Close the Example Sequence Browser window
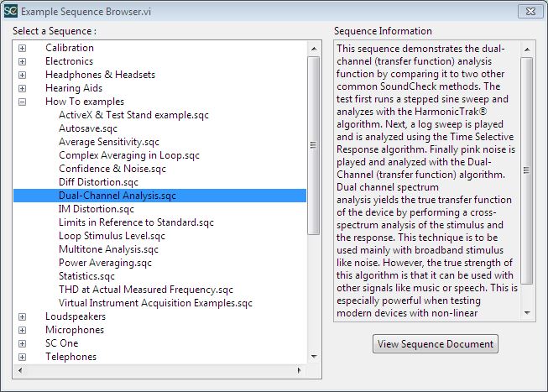The height and width of the screenshot is (392, 548). [x=530, y=11]
